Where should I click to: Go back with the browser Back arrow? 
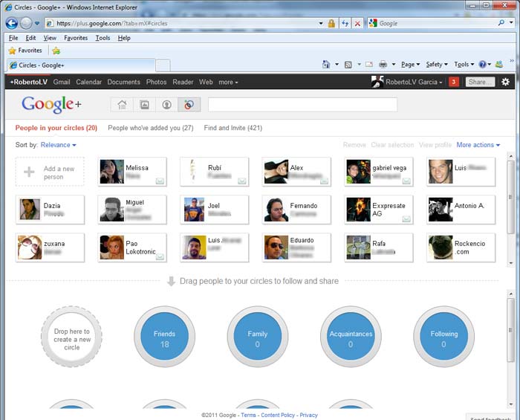click(12, 23)
